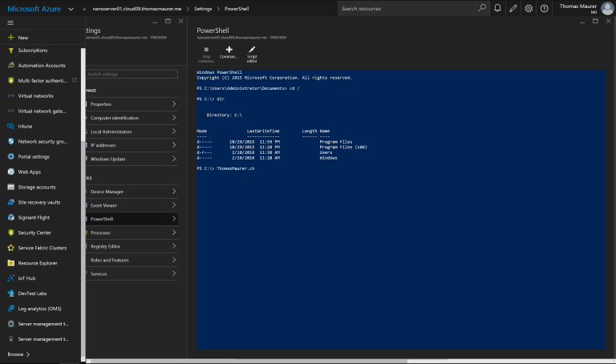Click the Stop command toolbar button
This screenshot has height=364, width=616.
206,55
